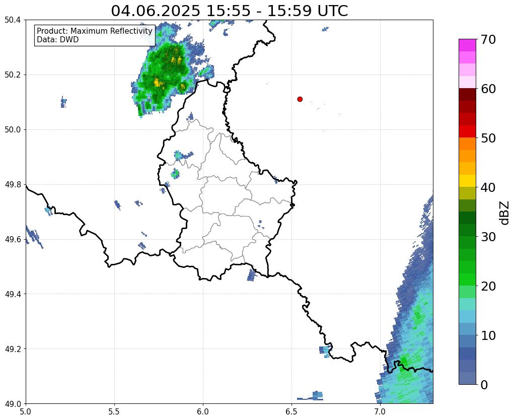Click the longitude tick label 6.0
The image size is (515, 420).
pos(203,411)
